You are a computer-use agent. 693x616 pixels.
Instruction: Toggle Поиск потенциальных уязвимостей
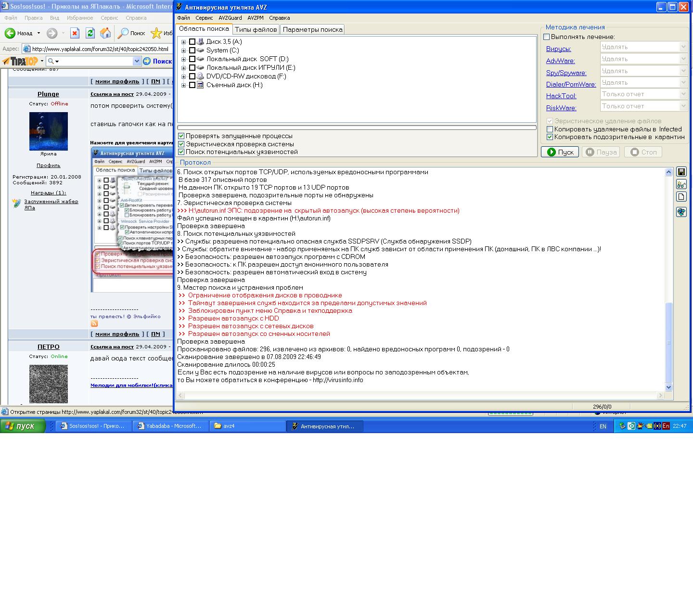181,152
